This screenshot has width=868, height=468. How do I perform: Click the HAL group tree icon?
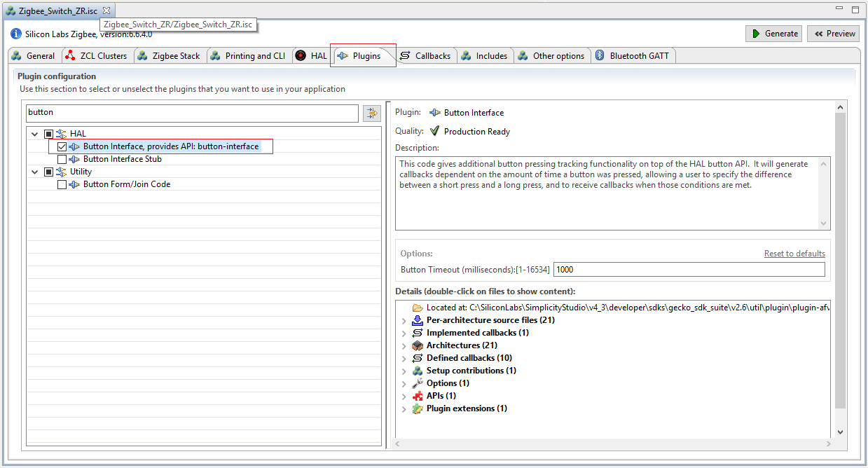[61, 134]
